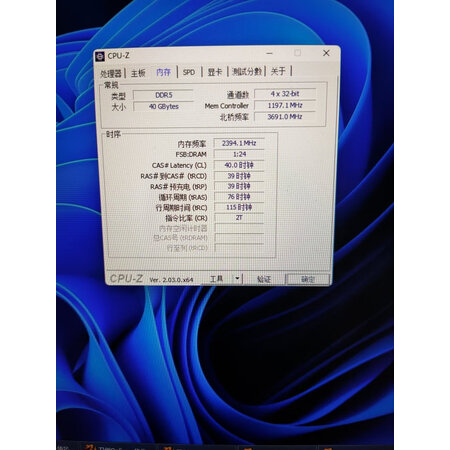Go to the 关于 tab
Screen dimensions: 450x450
point(278,71)
